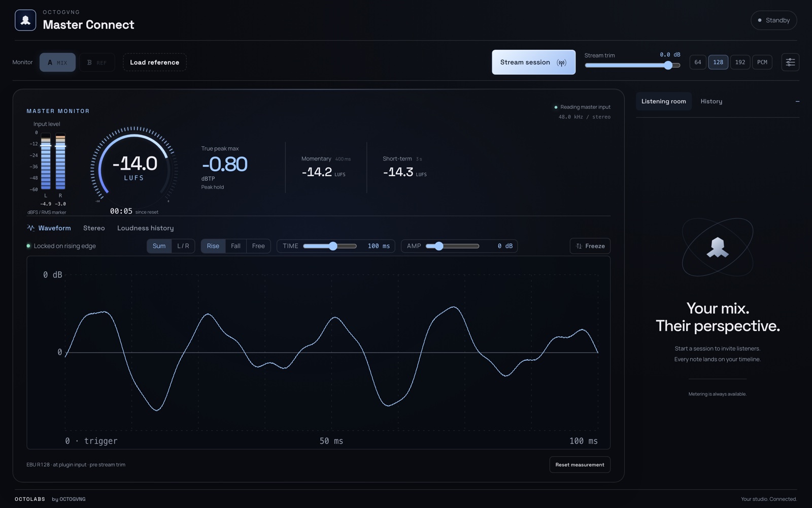Image resolution: width=812 pixels, height=508 pixels.
Task: Click the Locked on rising edge status
Action: (61, 246)
